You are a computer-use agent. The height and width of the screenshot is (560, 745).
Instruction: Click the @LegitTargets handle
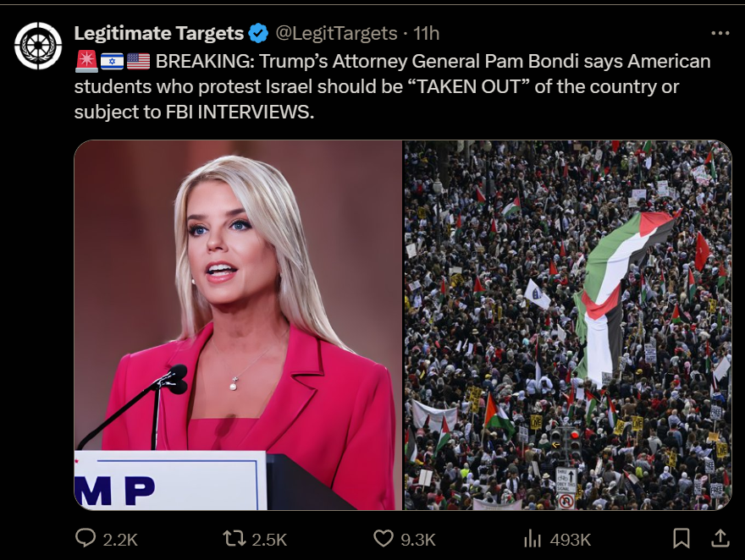pyautogui.click(x=336, y=33)
